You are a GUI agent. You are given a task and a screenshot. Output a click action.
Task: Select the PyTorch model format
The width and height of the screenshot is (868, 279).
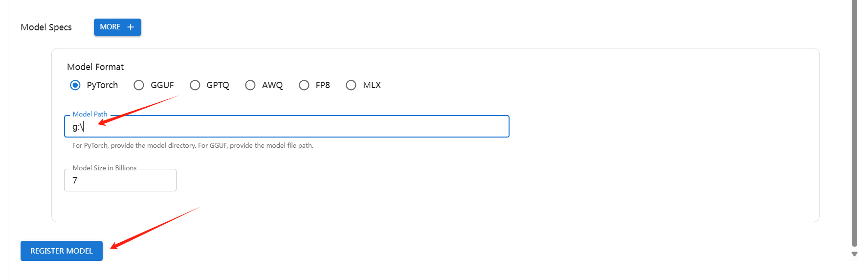pyautogui.click(x=75, y=85)
